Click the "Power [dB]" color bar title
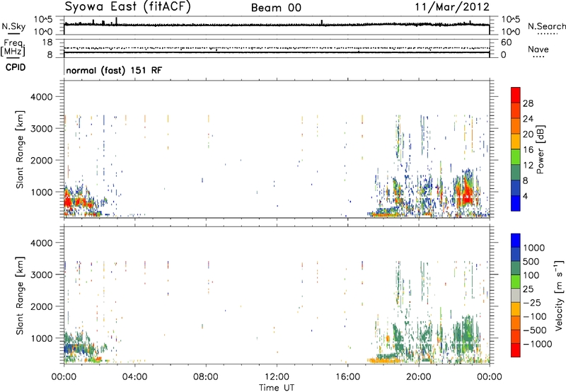The image size is (566, 392). (x=540, y=149)
